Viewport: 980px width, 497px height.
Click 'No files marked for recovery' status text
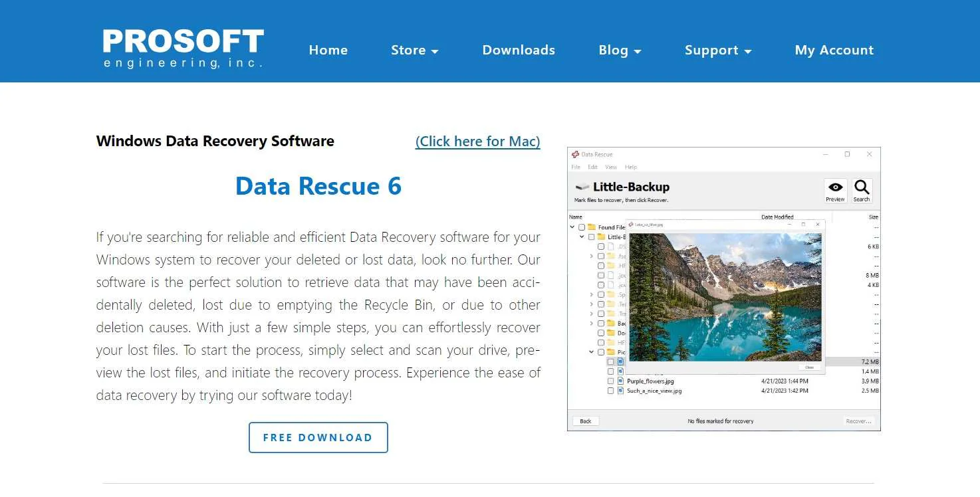721,421
